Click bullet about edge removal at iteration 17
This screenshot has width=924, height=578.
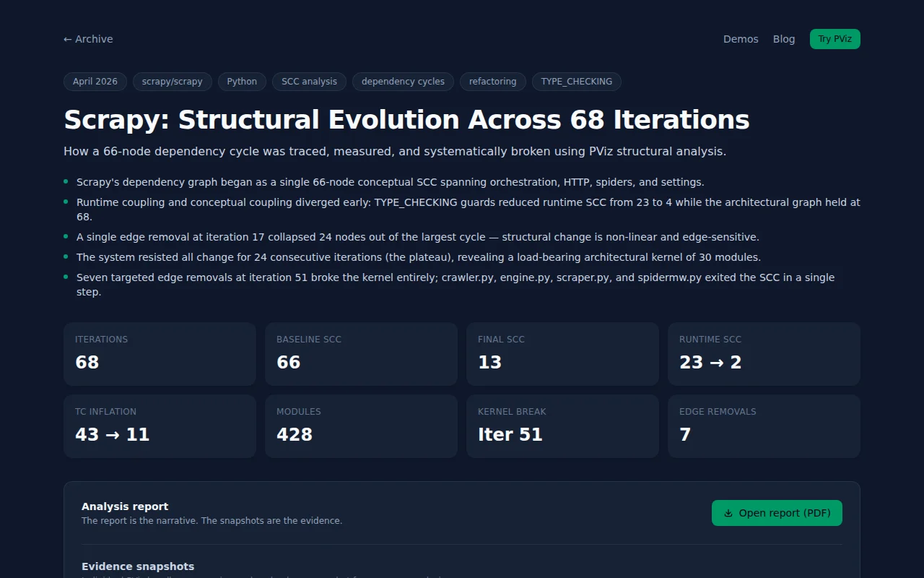coord(418,237)
